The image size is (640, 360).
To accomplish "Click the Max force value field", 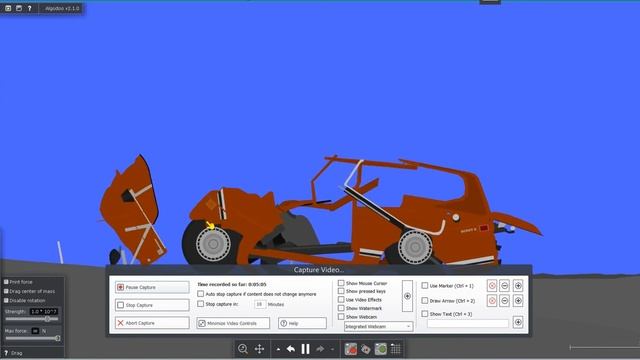I will pos(36,331).
